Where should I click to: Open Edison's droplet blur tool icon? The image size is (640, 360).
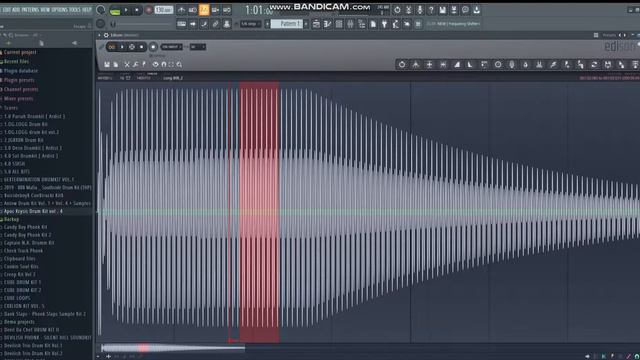coord(525,64)
